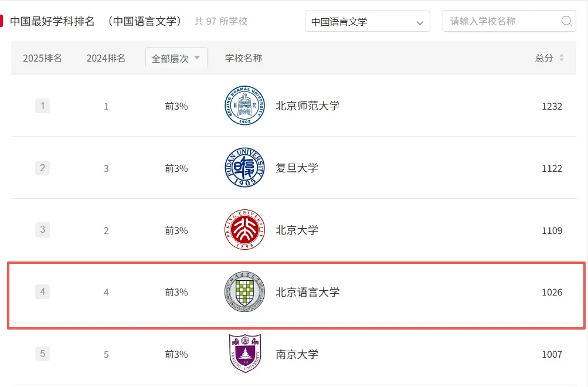Click the Beijing Normal University logo
The image size is (588, 387).
[244, 106]
